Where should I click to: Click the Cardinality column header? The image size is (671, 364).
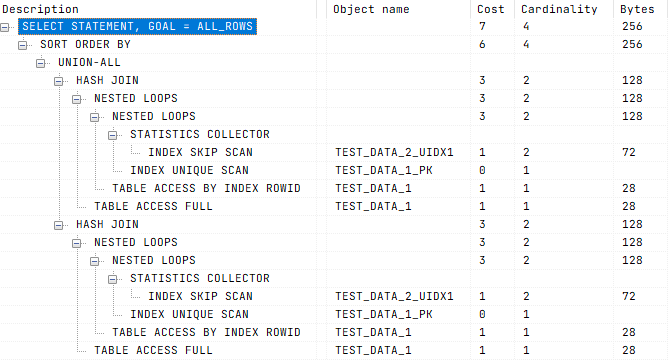pos(559,9)
